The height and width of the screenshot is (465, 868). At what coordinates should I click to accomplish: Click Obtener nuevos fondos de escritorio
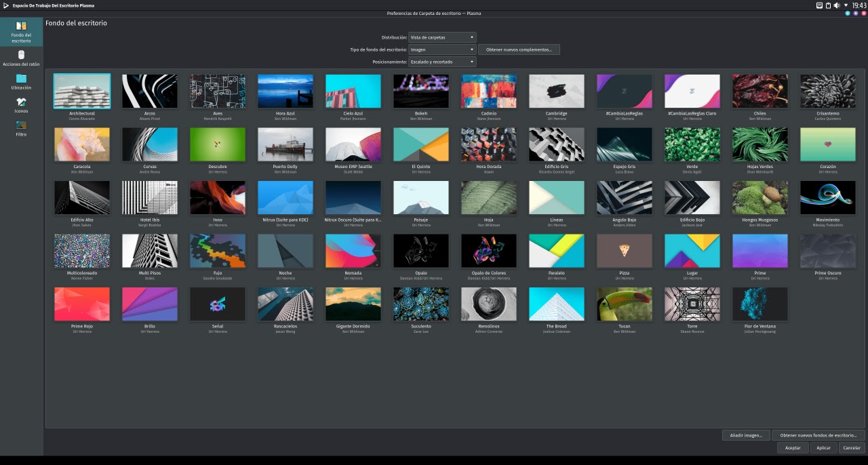coord(818,435)
